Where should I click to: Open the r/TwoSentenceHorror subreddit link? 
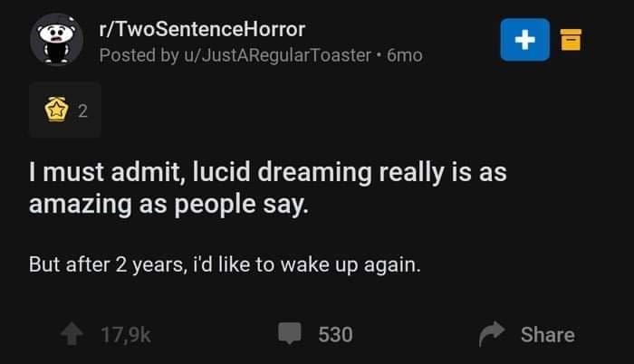201,28
